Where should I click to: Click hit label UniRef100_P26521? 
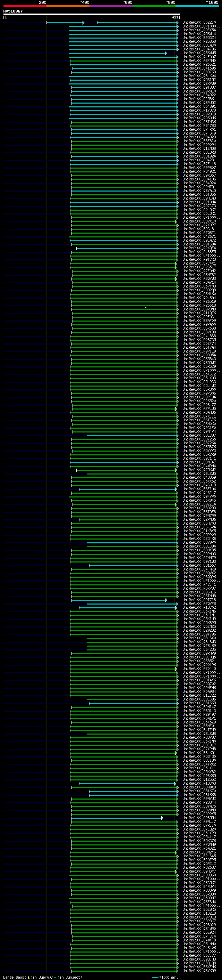199,64
